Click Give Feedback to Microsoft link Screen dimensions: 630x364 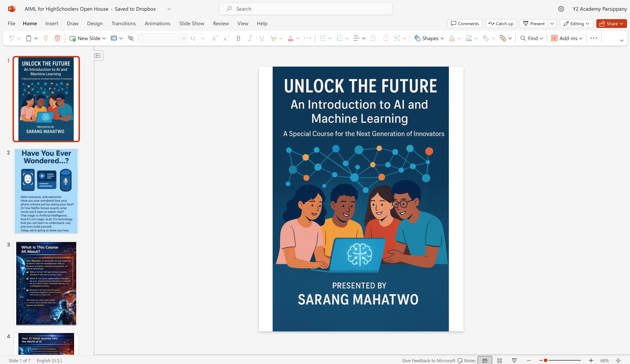click(428, 361)
